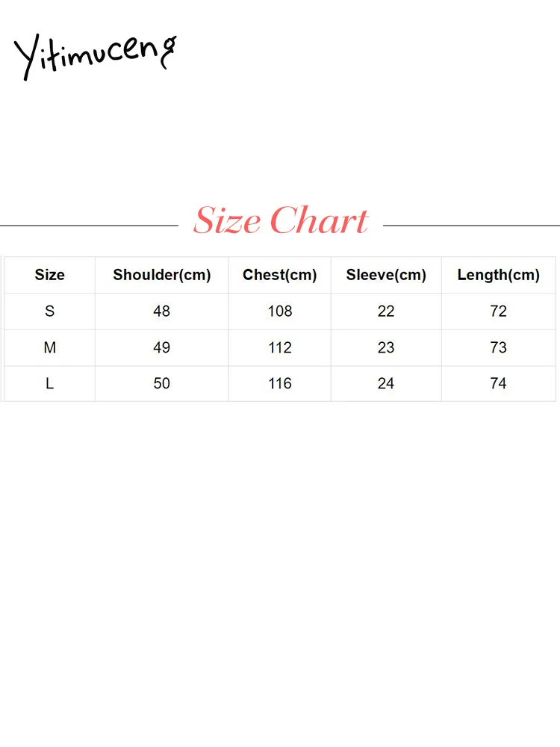Viewport: 560px width, 747px height.
Task: Click the Chest(cm) column header
Action: pyautogui.click(x=280, y=275)
